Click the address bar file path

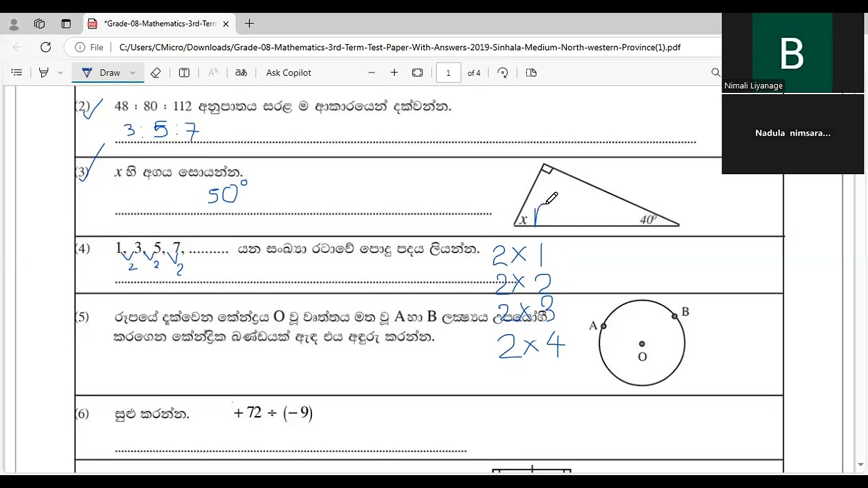[399, 47]
